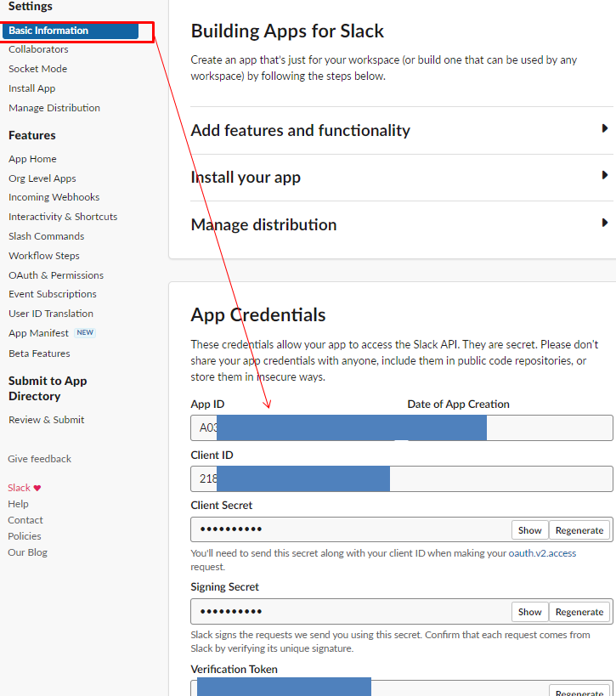Open the Contact link
Screen dimensions: 616x696
coord(25,520)
